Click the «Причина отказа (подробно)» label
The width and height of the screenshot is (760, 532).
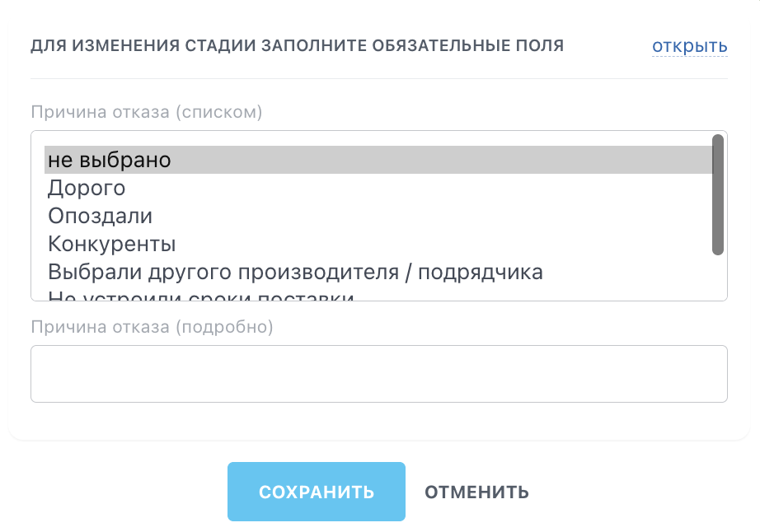(x=151, y=327)
